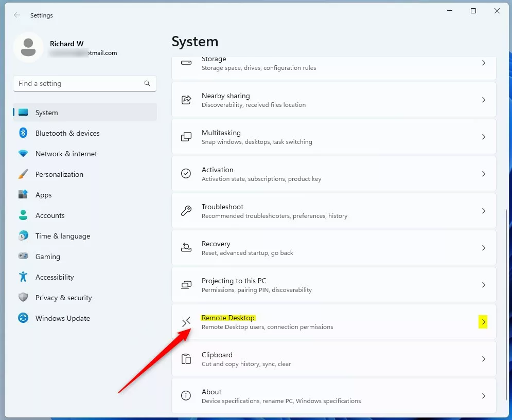The image size is (512, 420).
Task: Expand Remote Desktop with its chevron arrow
Action: point(483,322)
